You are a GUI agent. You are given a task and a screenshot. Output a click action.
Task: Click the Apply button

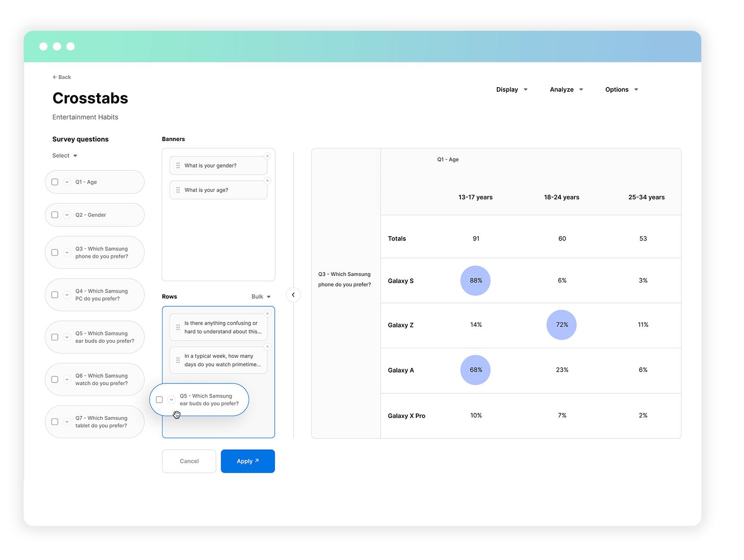point(248,461)
